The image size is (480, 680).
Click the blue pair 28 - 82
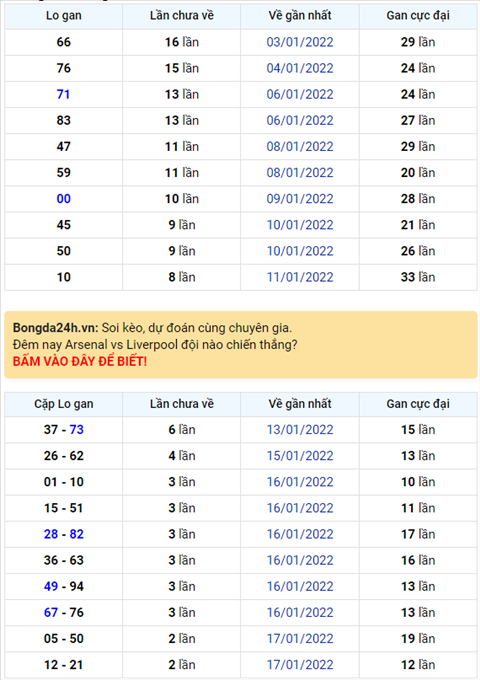(x=63, y=534)
